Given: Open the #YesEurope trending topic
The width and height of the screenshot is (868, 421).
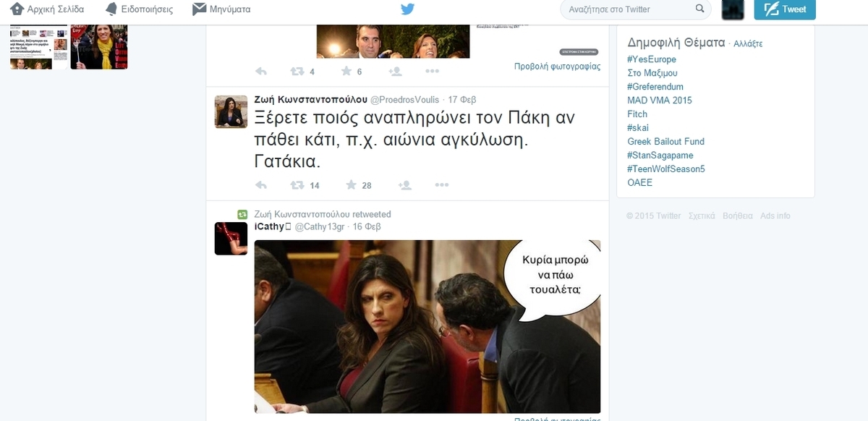Looking at the screenshot, I should (652, 59).
